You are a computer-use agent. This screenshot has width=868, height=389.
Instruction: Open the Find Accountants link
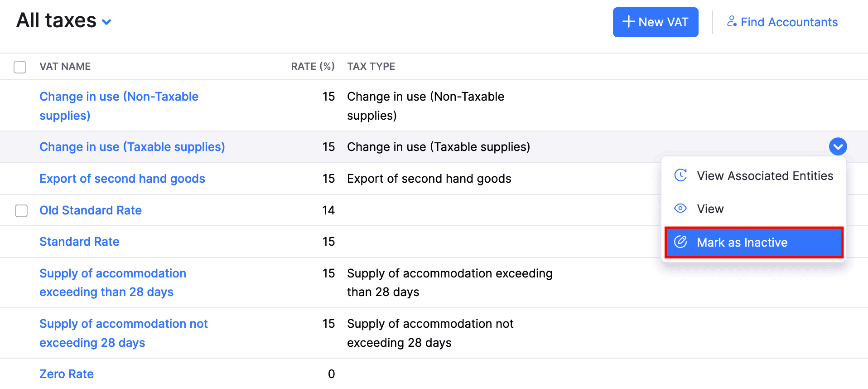pos(789,22)
